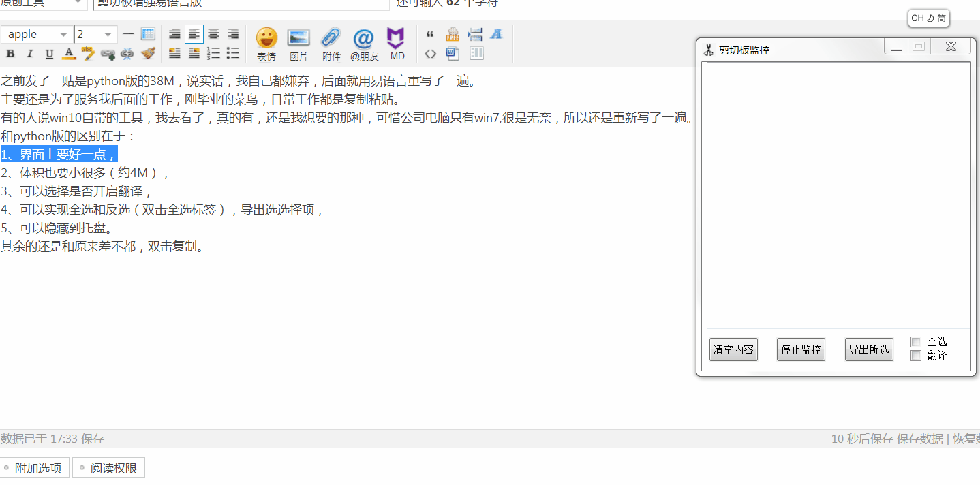The width and height of the screenshot is (980, 485).
Task: Click the abc highlight pen icon
Action: 88,53
